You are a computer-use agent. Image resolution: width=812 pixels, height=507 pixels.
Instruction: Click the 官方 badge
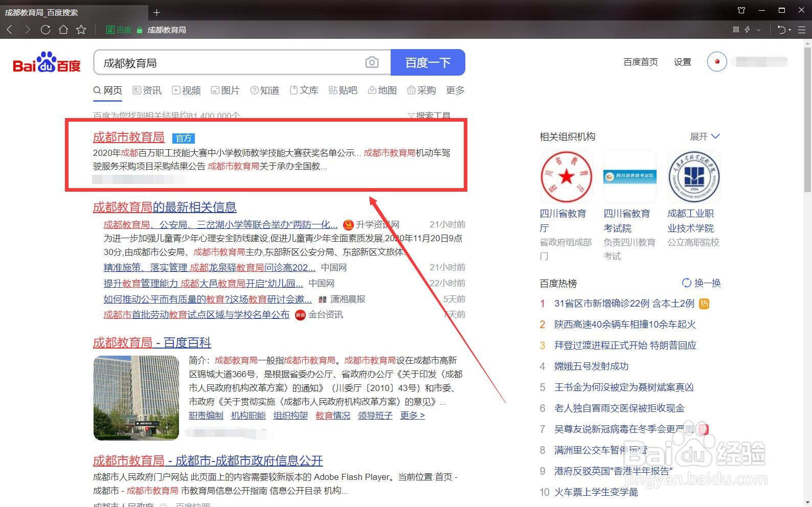184,138
